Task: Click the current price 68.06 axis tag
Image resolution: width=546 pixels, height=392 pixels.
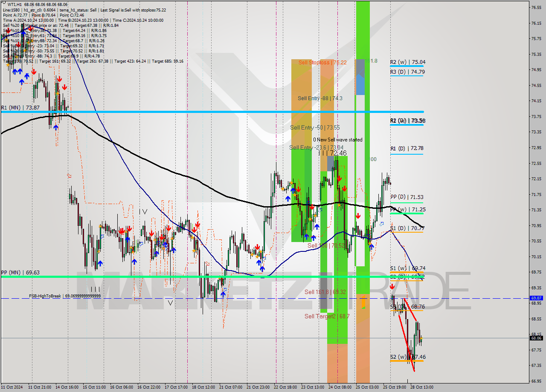Action: (536, 338)
